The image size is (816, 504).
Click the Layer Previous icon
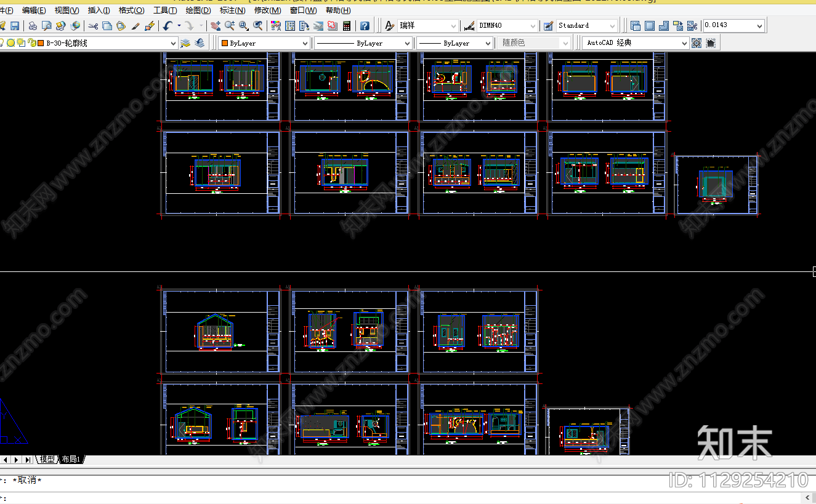click(200, 43)
